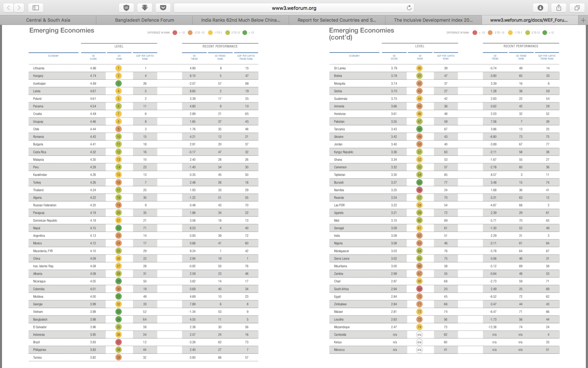Open the Report for Selected Countries tab
Viewport: 588px width, 368px height.
pos(337,20)
